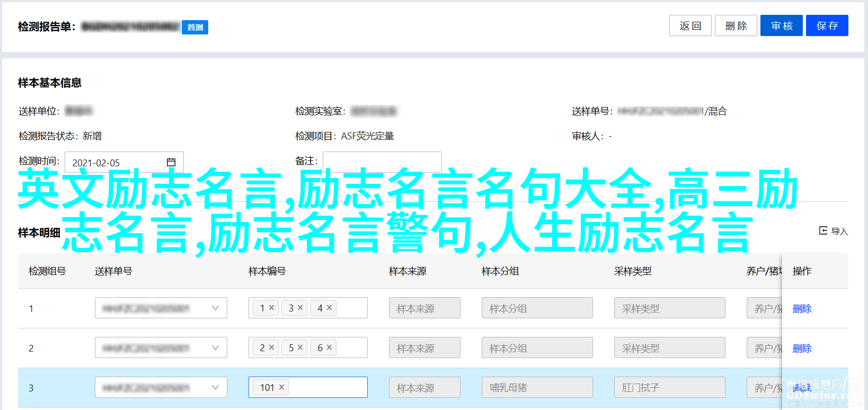Click the 采样类型 column header
Screen dimensions: 868x410
pyautogui.click(x=633, y=271)
